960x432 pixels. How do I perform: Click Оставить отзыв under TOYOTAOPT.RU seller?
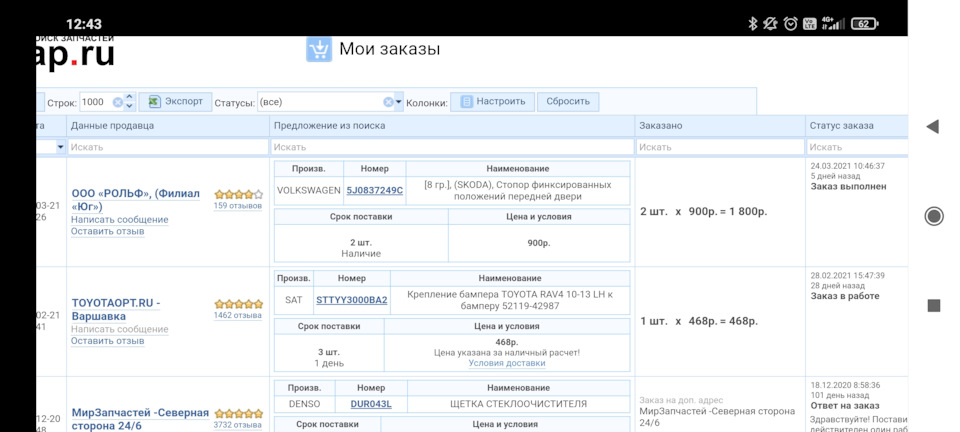(x=108, y=341)
